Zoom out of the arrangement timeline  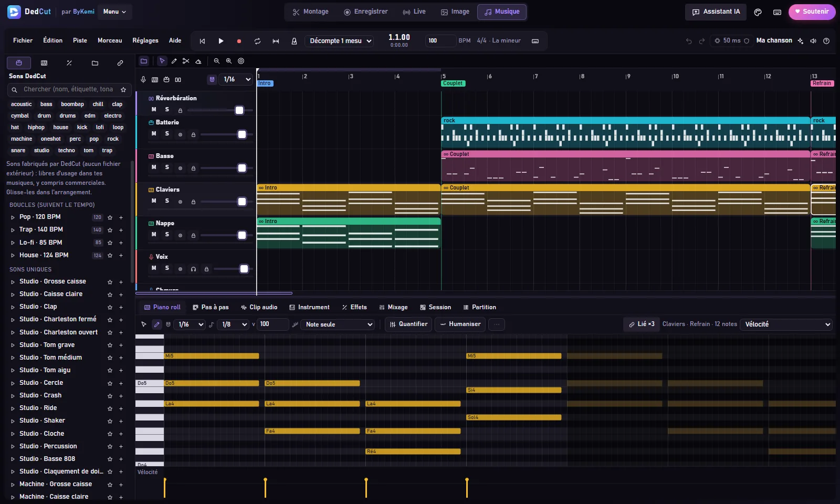[x=216, y=61]
